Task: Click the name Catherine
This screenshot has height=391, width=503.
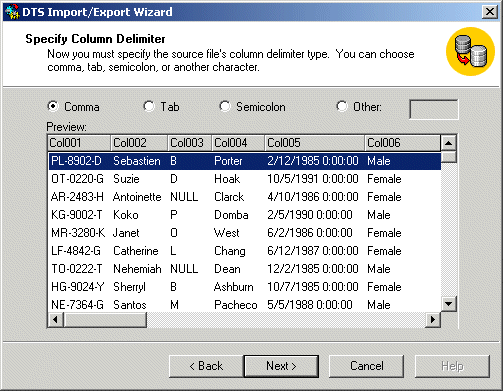Action: 136,251
